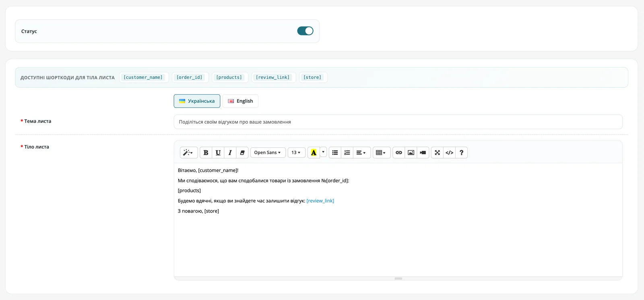Click the [products] shortcode chip
This screenshot has width=644, height=300.
coord(229,77)
